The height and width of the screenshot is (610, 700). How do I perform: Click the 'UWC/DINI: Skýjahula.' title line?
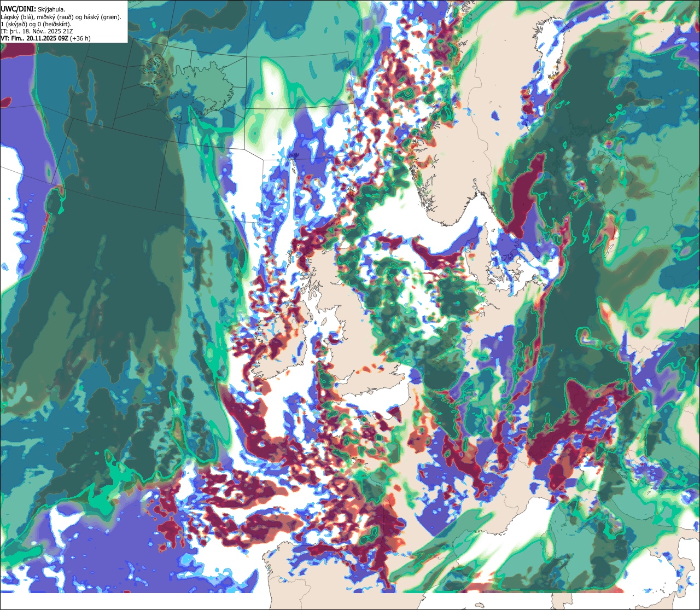tap(33, 9)
